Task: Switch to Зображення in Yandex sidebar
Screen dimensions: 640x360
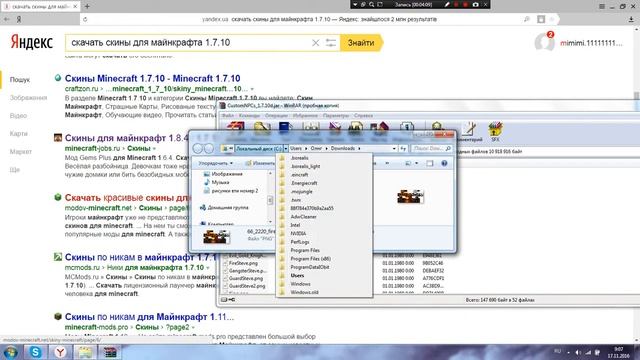Action: 29,98
